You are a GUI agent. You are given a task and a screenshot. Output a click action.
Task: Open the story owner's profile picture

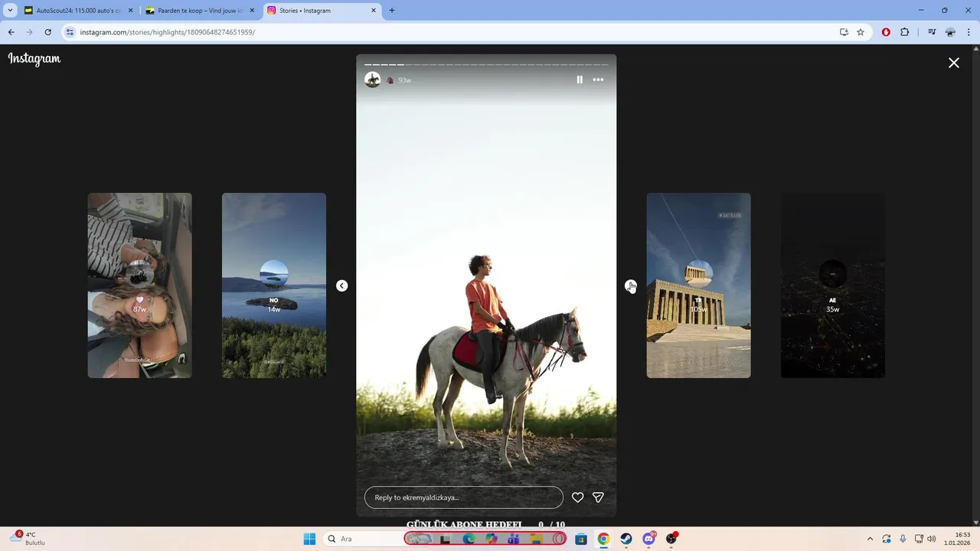point(373,80)
